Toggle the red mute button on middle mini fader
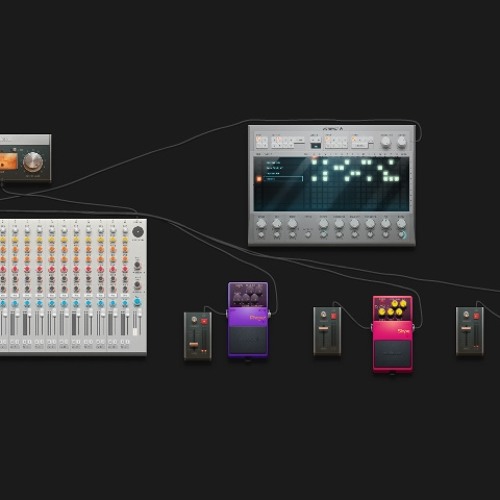This screenshot has height=500, width=500. (x=333, y=316)
